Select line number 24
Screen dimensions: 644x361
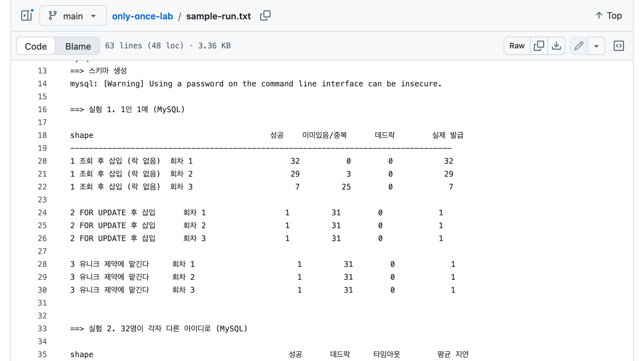coord(42,212)
